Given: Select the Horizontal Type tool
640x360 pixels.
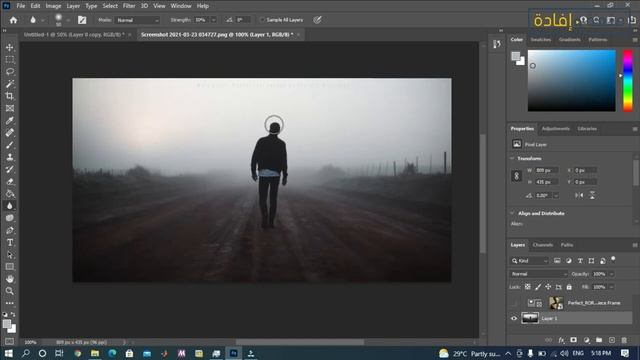Looking at the screenshot, I should coord(10,242).
